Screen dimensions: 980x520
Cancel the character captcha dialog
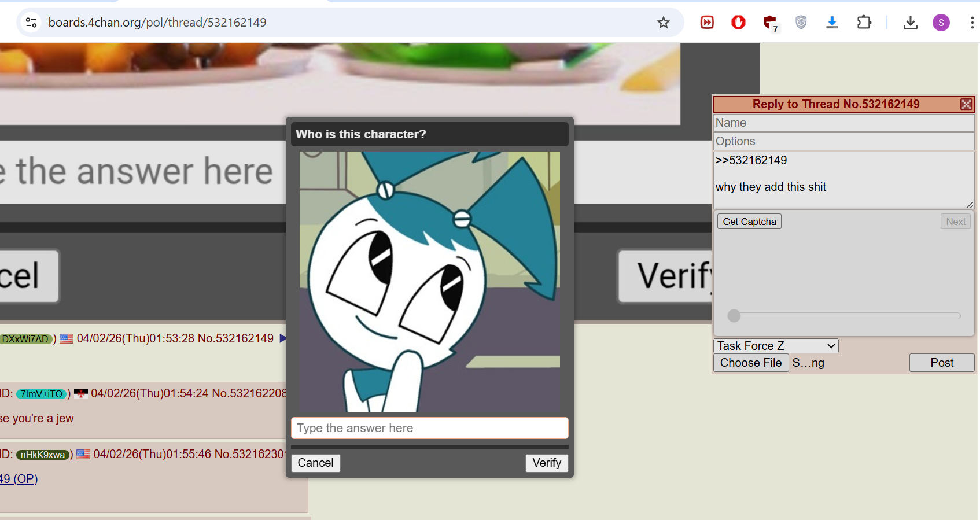click(x=315, y=463)
